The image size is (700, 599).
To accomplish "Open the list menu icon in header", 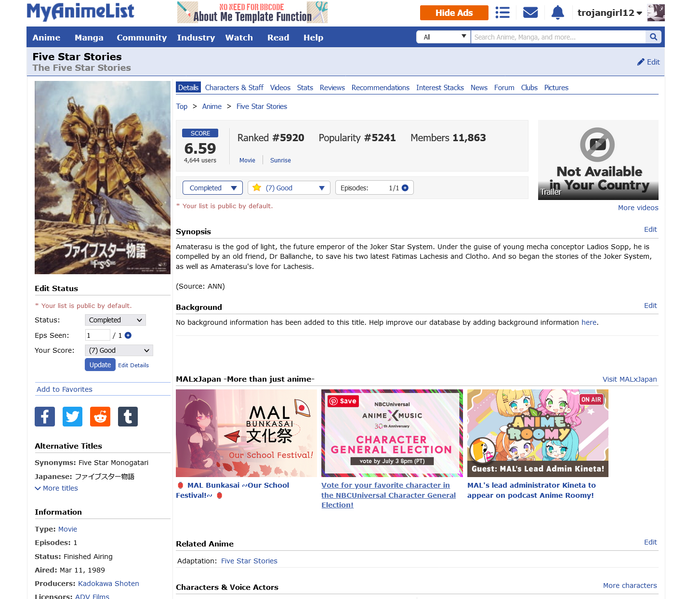I will pos(502,13).
